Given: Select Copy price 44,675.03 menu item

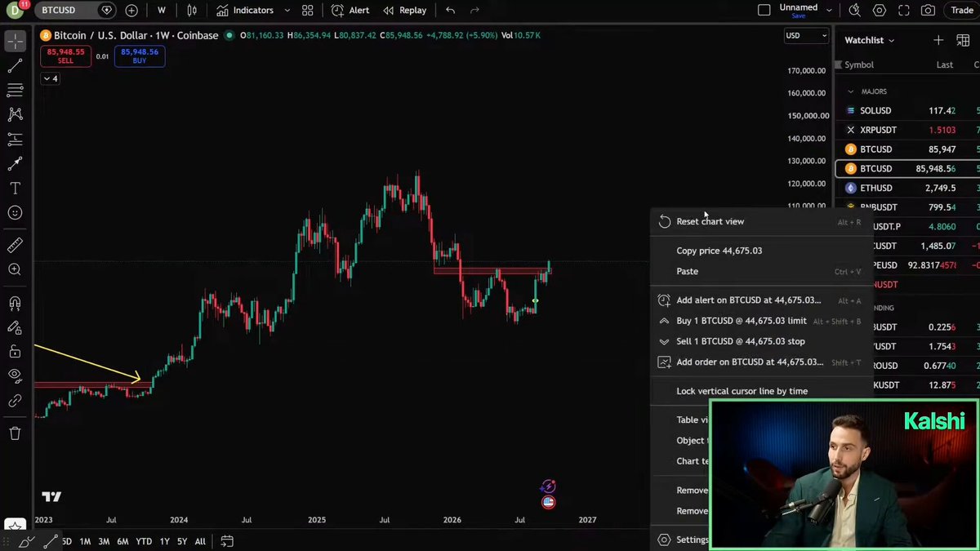Looking at the screenshot, I should point(762,251).
